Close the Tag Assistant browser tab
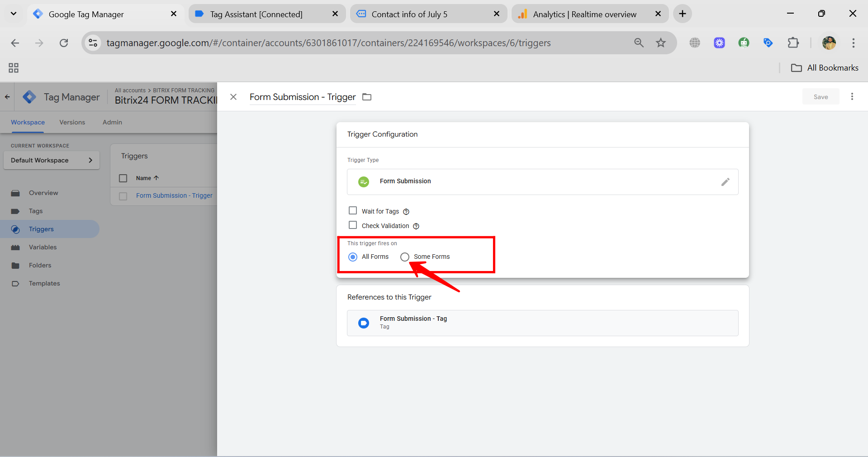The width and height of the screenshot is (868, 457). 335,14
